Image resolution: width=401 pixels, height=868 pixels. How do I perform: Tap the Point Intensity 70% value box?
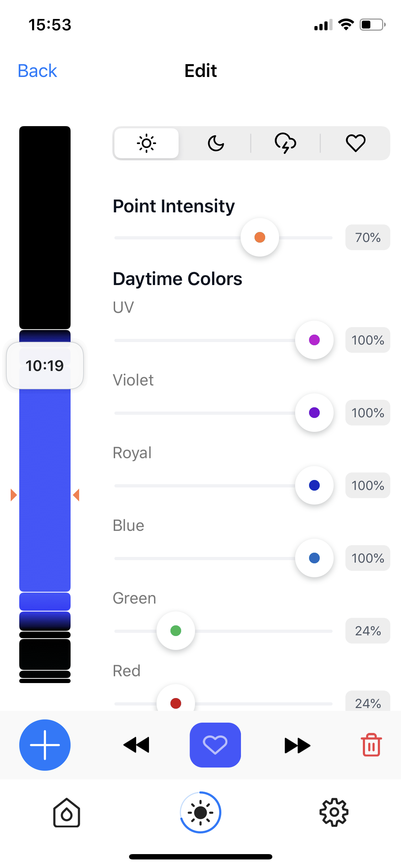click(367, 238)
